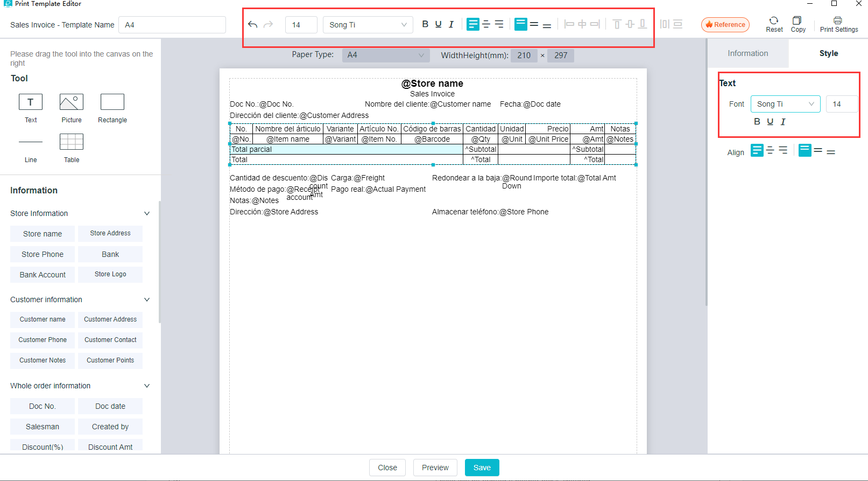Open the toolbar Song Ti font dropdown

(x=368, y=25)
